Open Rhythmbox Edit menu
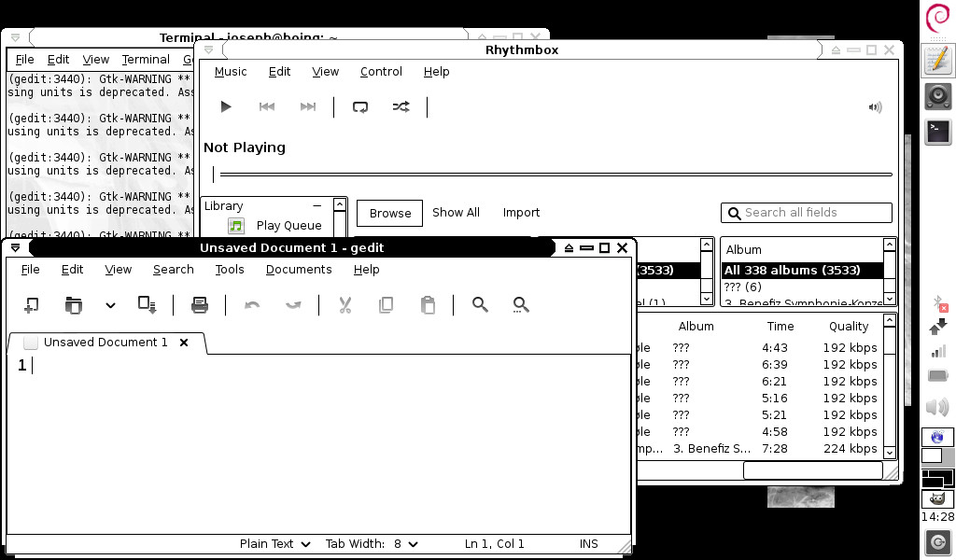 (279, 71)
